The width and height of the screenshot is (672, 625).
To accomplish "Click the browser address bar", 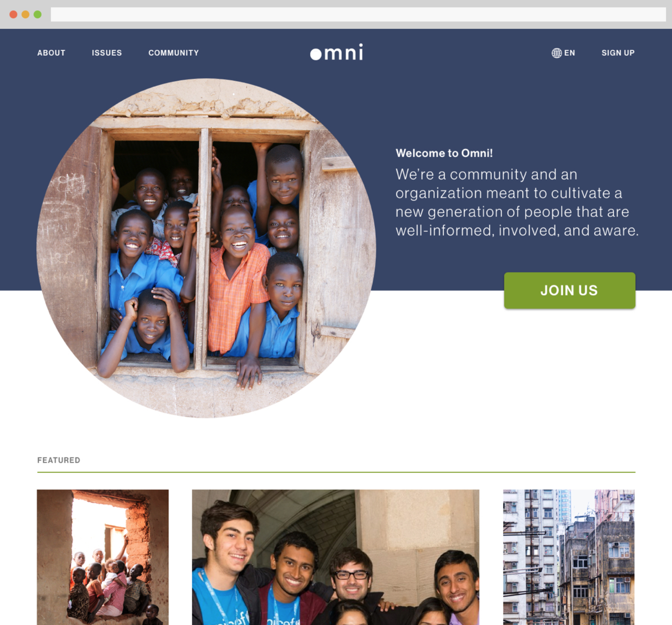I will [358, 14].
